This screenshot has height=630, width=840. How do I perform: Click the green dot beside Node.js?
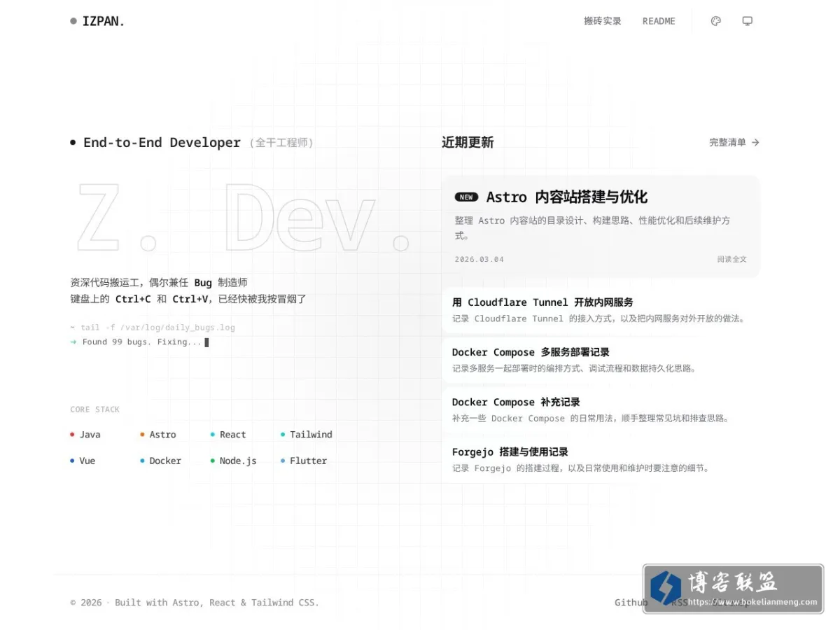213,461
